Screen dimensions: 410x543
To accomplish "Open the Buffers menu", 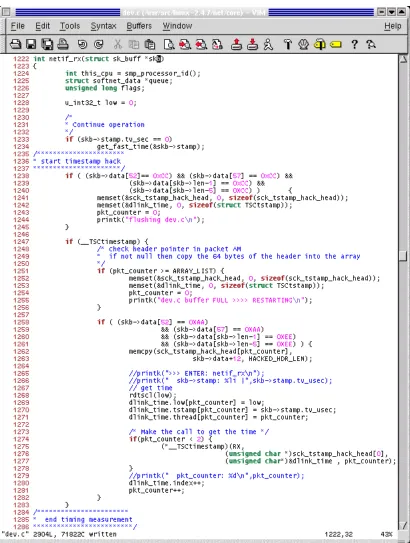I will point(139,26).
